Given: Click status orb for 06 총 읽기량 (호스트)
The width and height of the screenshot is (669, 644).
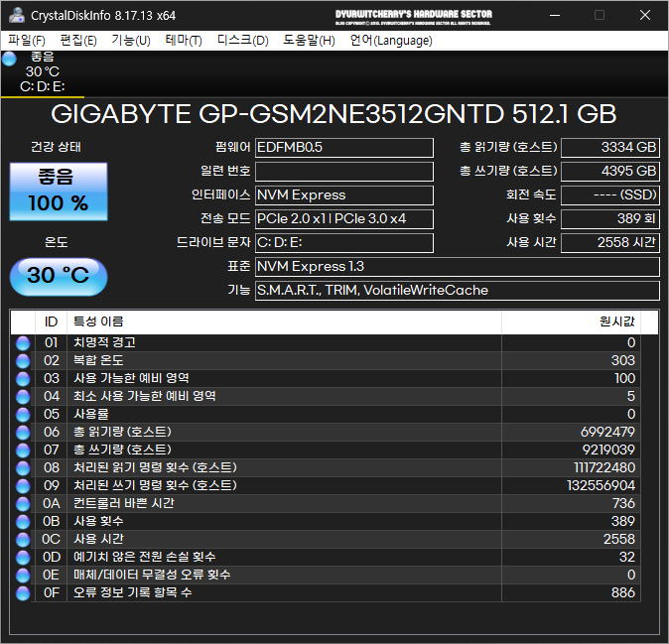Looking at the screenshot, I should pos(23,432).
